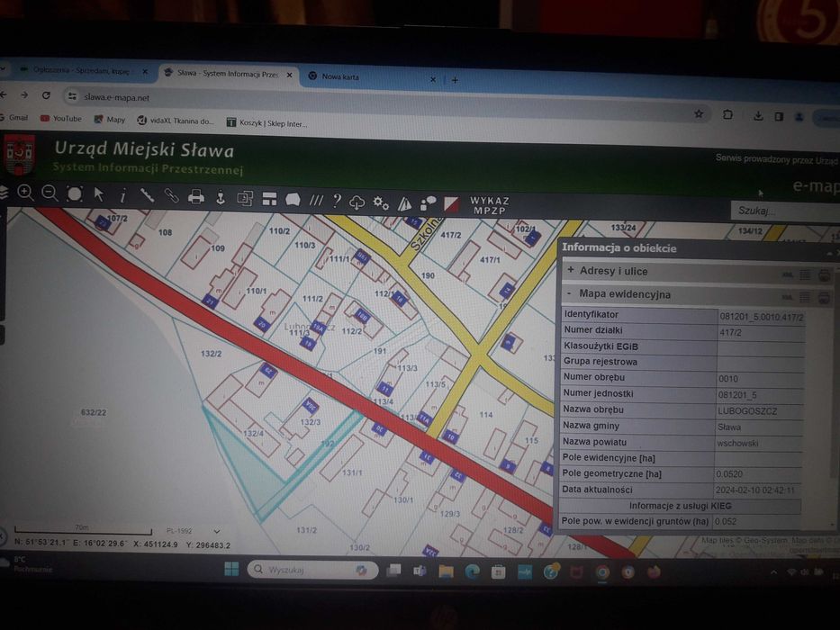Expand the Adresy i ulice section
The image size is (840, 630).
(x=571, y=270)
